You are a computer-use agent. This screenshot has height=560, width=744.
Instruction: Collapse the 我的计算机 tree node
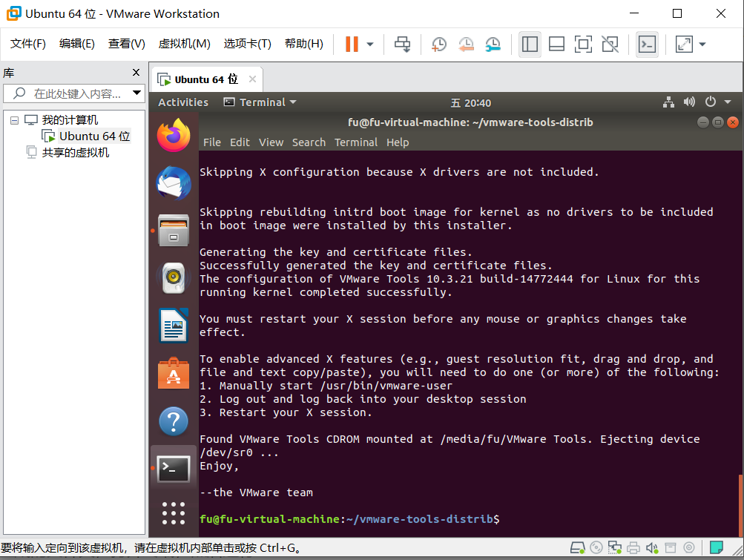(15, 119)
